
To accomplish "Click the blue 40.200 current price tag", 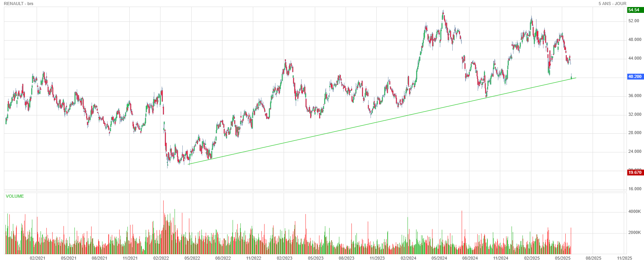I will 635,77.
